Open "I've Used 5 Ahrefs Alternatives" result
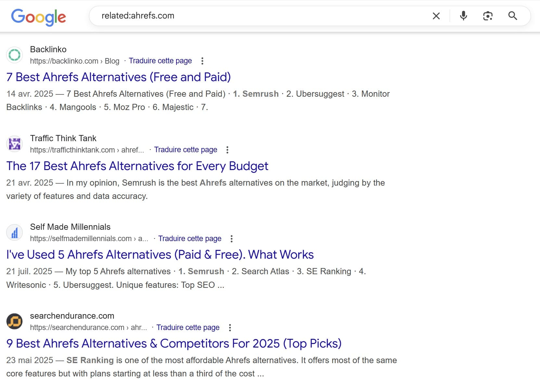Viewport: 540px width, 392px height. coord(160,255)
